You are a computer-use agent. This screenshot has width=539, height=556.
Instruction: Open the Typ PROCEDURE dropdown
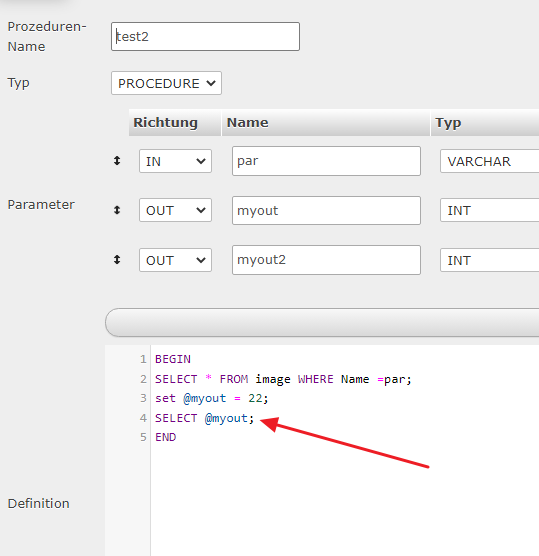166,83
